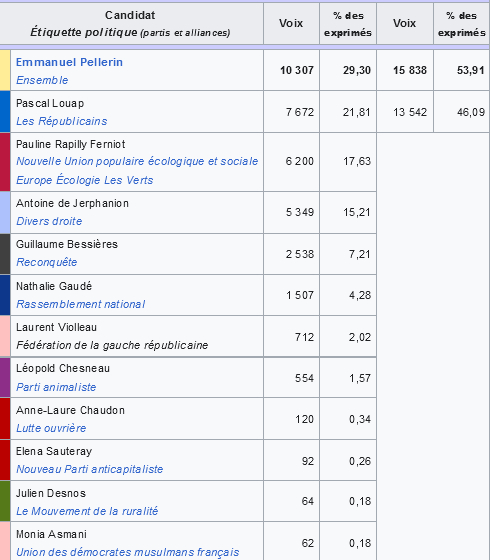The width and height of the screenshot is (491, 560).
Task: Click the green Mouvement de la ruralité swatch
Action: point(5,501)
